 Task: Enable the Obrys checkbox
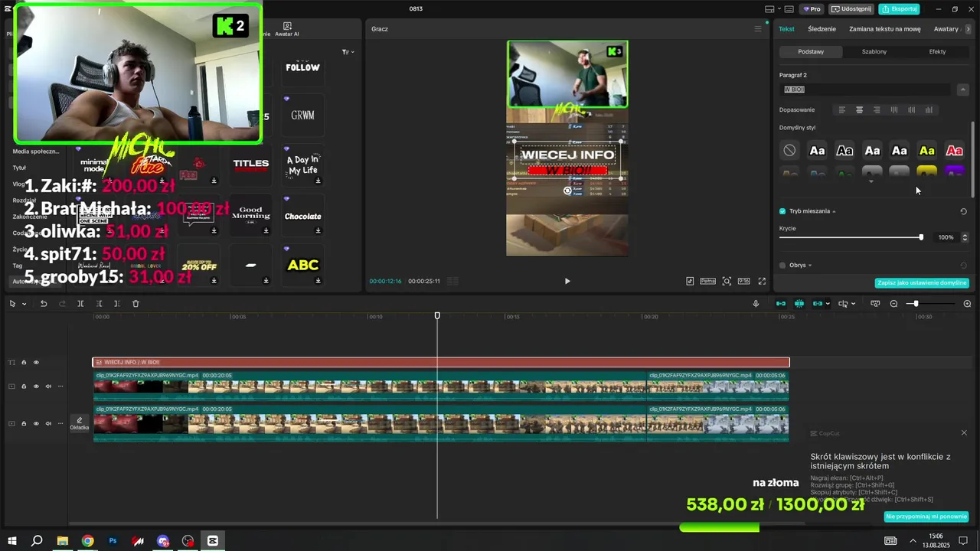pyautogui.click(x=782, y=266)
